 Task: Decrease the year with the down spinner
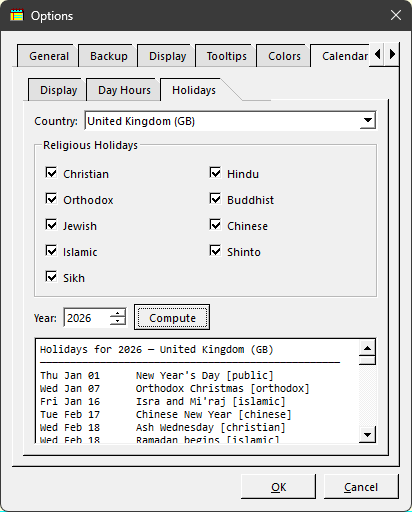pyautogui.click(x=117, y=321)
